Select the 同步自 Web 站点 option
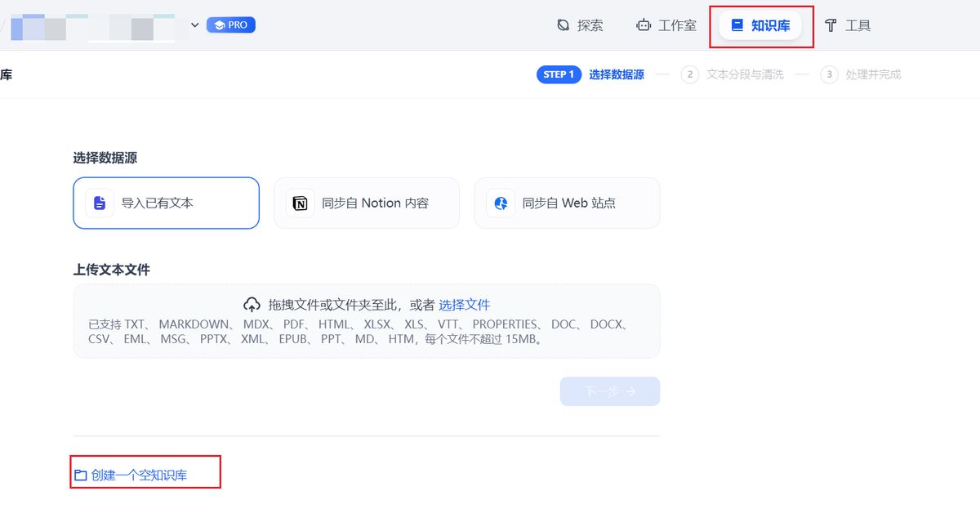Viewport: 980px width, 518px height. click(x=567, y=203)
